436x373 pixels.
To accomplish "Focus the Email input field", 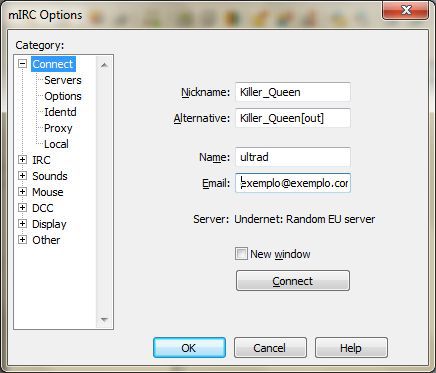I will pyautogui.click(x=293, y=183).
